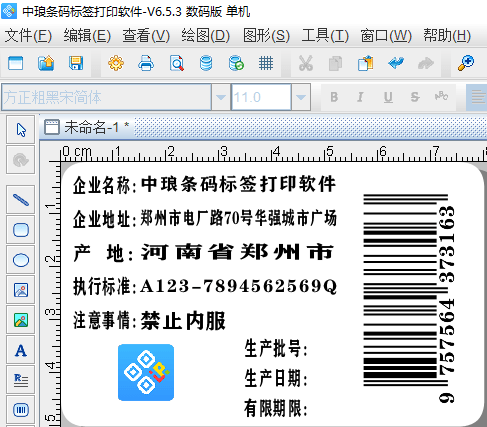487x427 pixels.
Task: Select the Barcode drawing tool
Action: coord(21,410)
